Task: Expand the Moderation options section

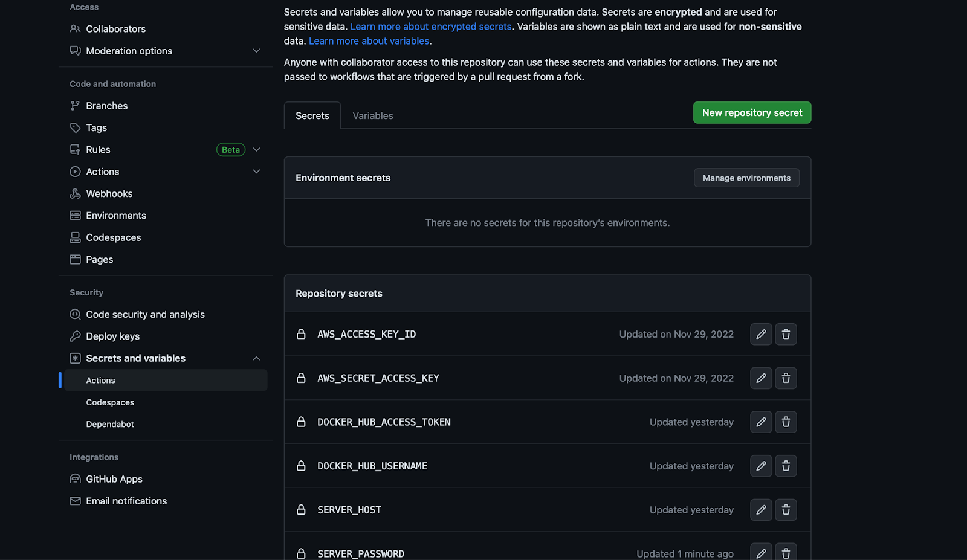Action: tap(256, 51)
